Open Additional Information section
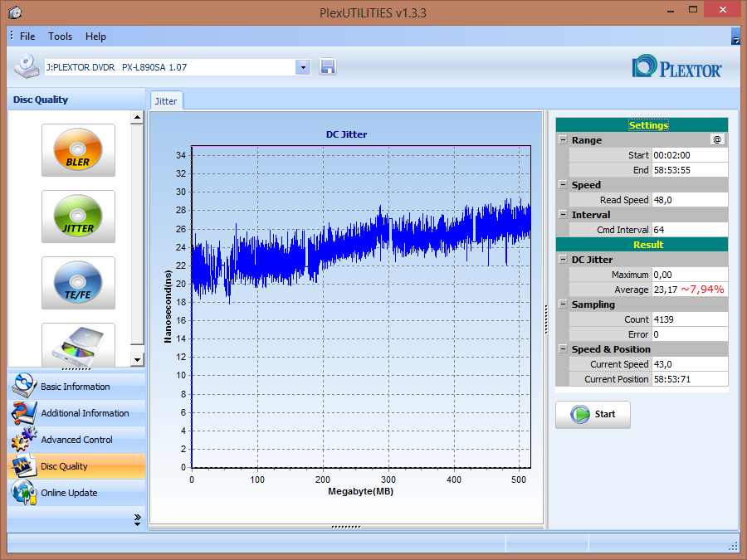The image size is (747, 560). (x=76, y=413)
